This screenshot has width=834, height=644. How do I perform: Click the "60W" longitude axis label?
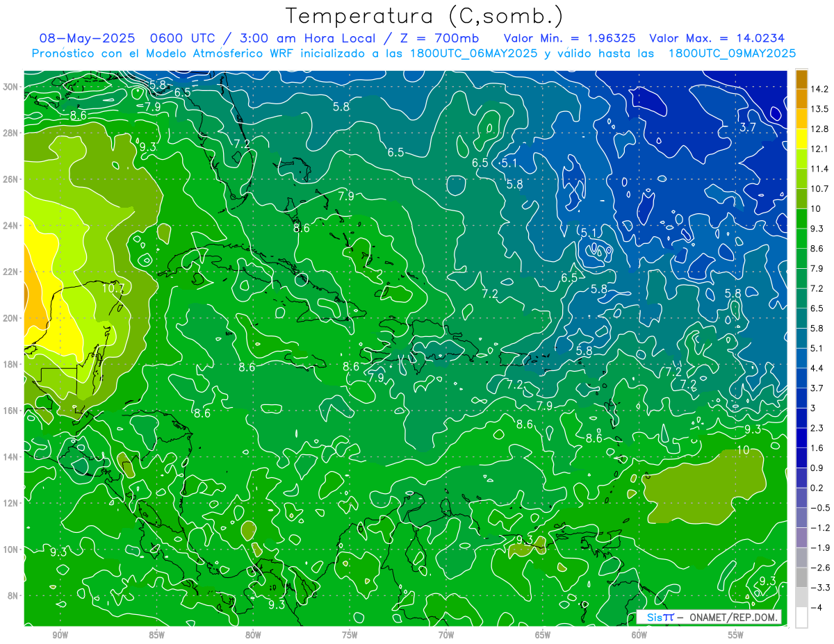pyautogui.click(x=639, y=635)
